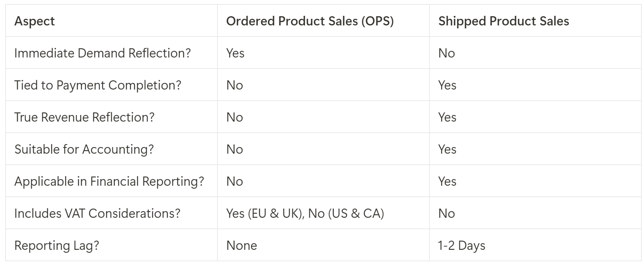Click No in Shipped column VAT row

pos(446,213)
